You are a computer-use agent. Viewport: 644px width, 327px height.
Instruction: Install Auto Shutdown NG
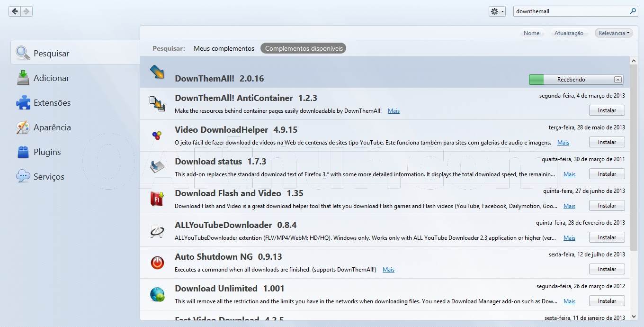[x=607, y=269]
